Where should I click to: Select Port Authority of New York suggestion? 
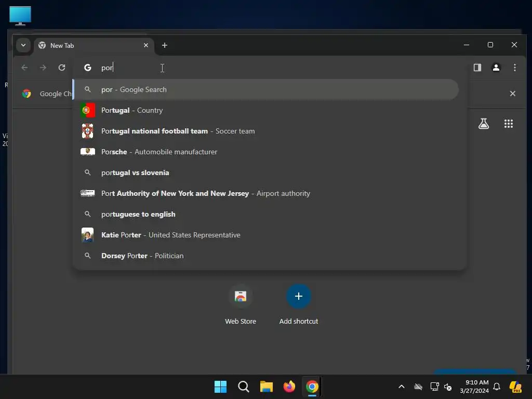click(267, 193)
